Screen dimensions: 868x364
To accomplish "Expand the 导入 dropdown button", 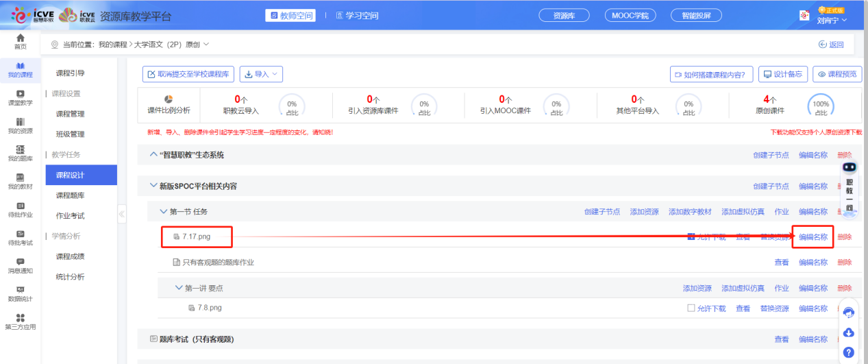I will tap(260, 74).
